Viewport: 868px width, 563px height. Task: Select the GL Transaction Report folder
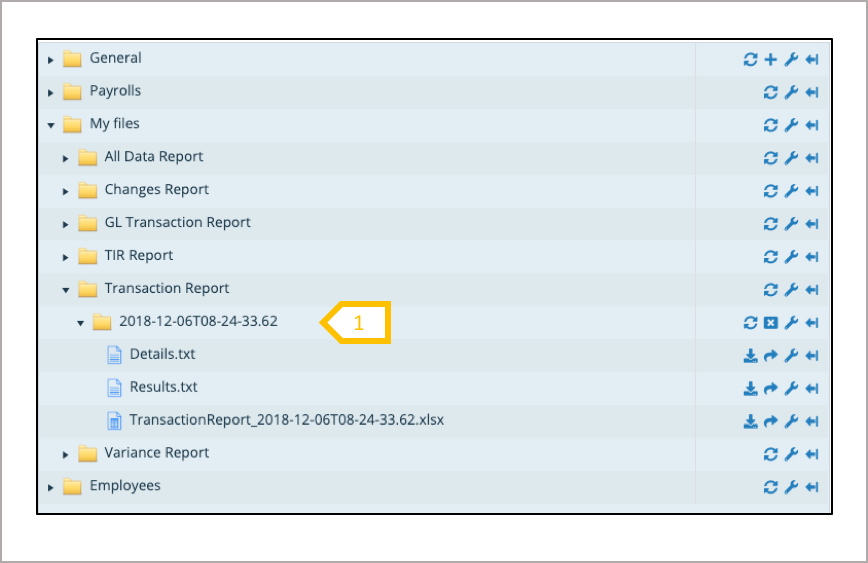click(x=177, y=223)
